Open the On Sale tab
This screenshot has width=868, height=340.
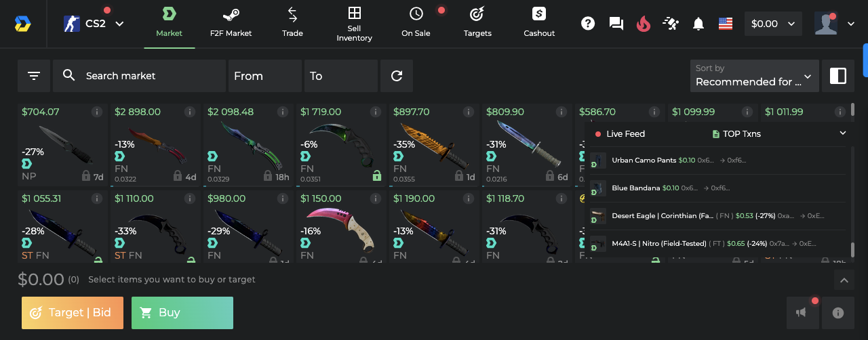416,23
